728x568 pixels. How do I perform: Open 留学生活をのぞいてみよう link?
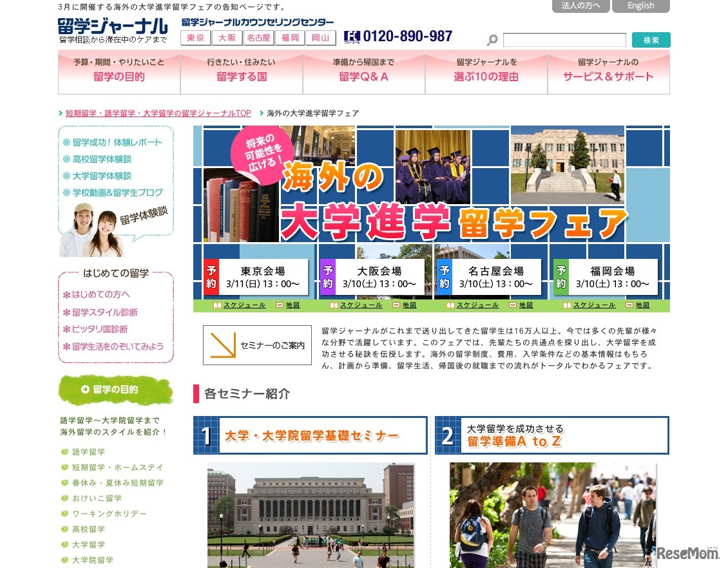pos(117,346)
